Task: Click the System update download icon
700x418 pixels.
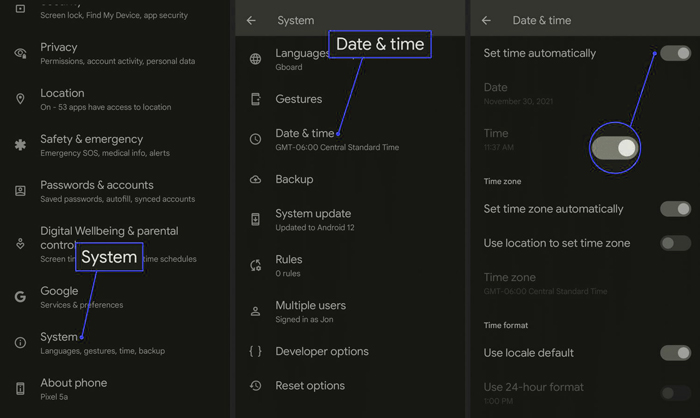Action: coord(255,219)
